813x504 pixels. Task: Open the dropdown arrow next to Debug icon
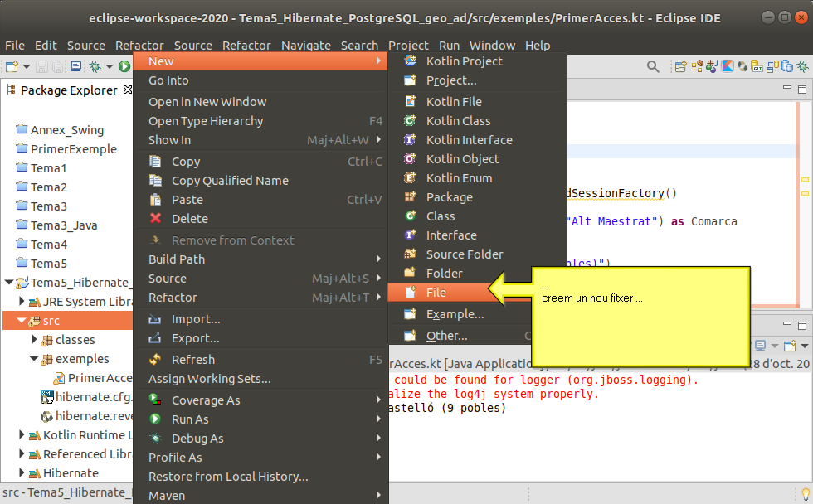coord(110,66)
